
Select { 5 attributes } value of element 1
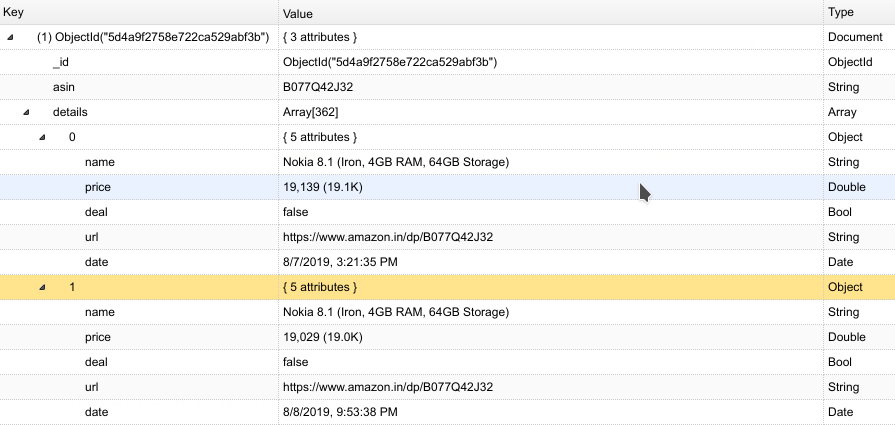tap(320, 288)
